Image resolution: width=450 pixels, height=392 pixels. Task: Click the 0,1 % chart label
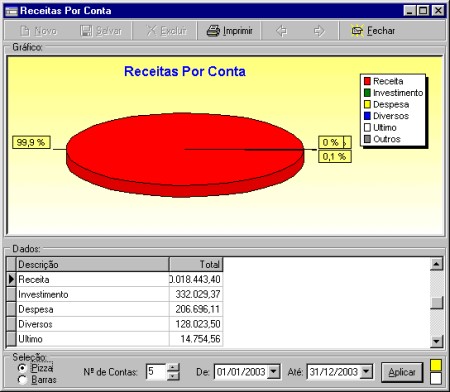(x=335, y=156)
